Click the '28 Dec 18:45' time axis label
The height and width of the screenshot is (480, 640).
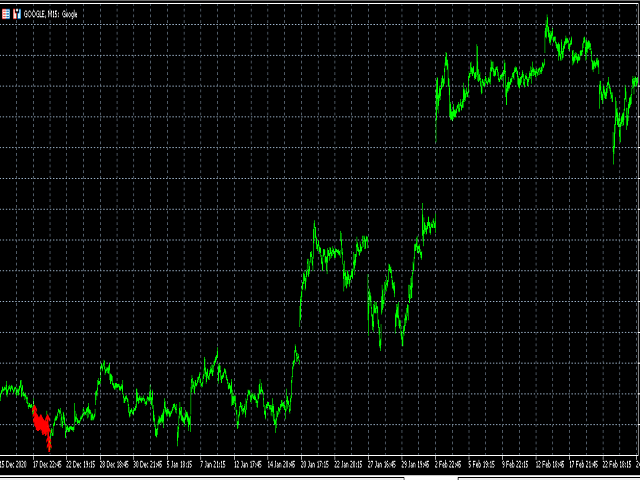click(x=114, y=464)
